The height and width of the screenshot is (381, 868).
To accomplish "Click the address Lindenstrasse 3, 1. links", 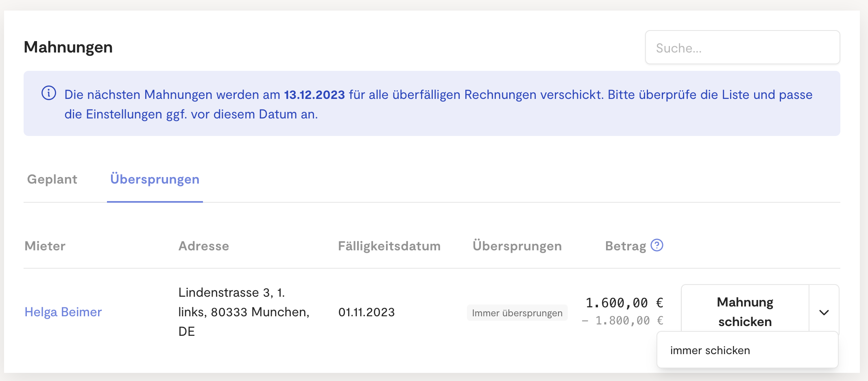I will click(244, 312).
